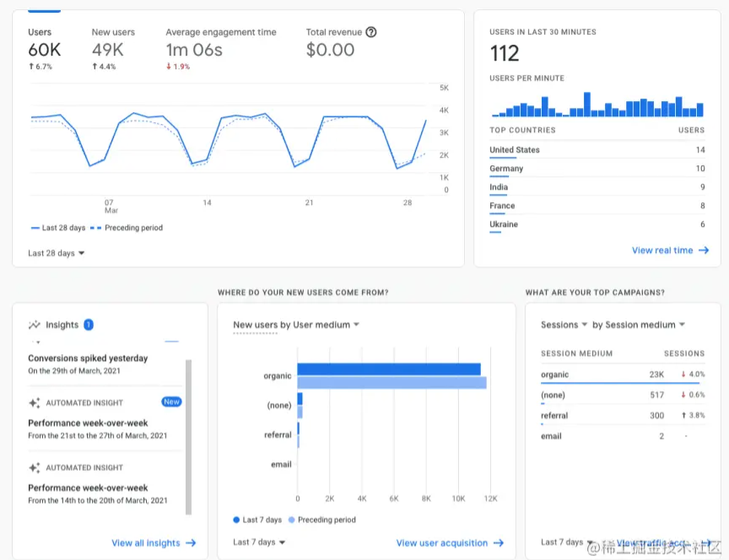Click the tallest bar in the users per minute chart
Screen dimensions: 729x560
tap(587, 104)
